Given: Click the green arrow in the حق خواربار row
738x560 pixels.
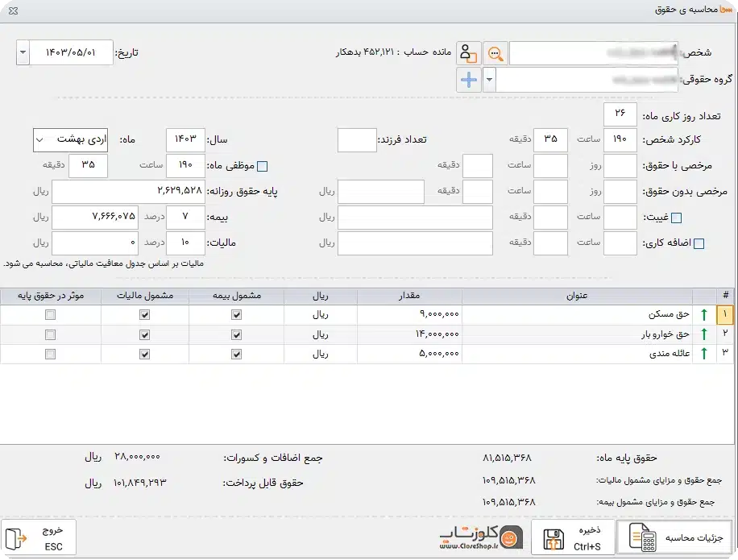Looking at the screenshot, I should tap(704, 334).
